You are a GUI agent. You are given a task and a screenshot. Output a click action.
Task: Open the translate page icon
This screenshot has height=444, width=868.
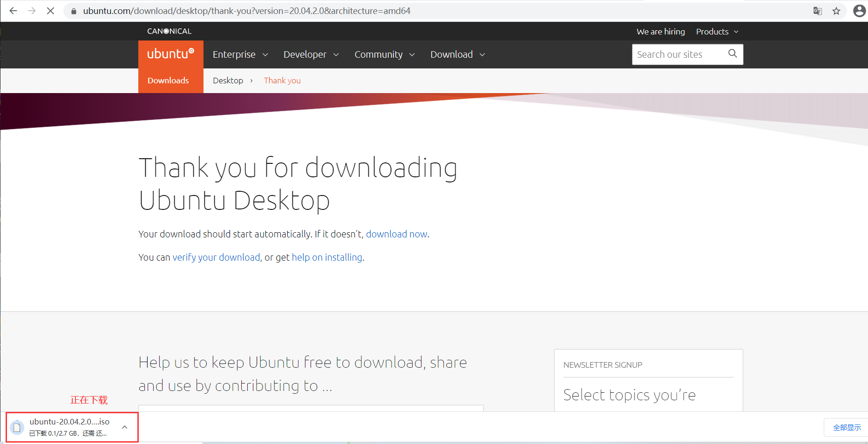pos(817,11)
